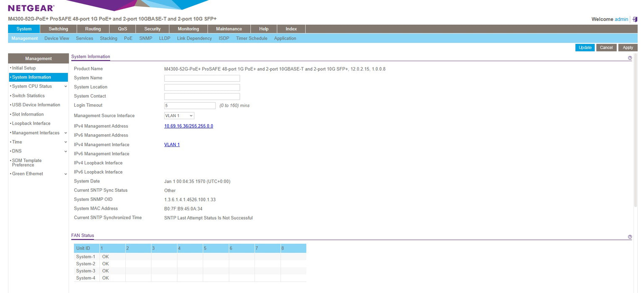Screen dimensions: 644x293
Task: Open the Index tab
Action: coord(291,29)
